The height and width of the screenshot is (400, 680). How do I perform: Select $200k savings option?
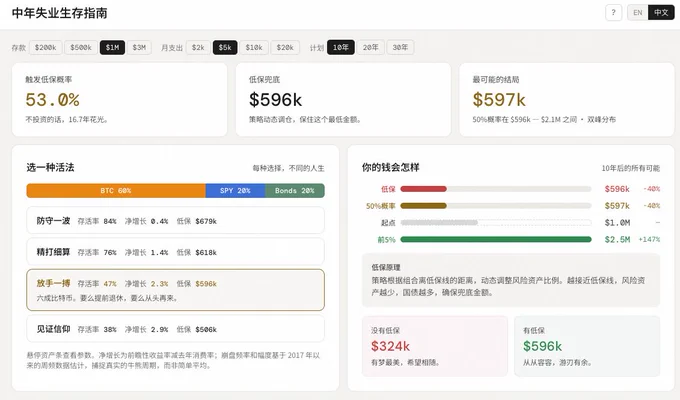tap(46, 47)
